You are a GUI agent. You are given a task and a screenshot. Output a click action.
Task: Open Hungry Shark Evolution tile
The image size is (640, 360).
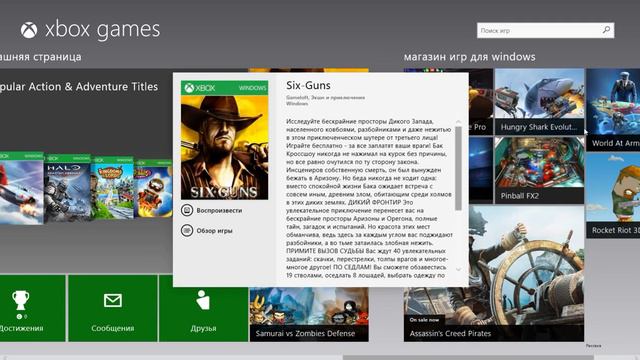(x=539, y=102)
